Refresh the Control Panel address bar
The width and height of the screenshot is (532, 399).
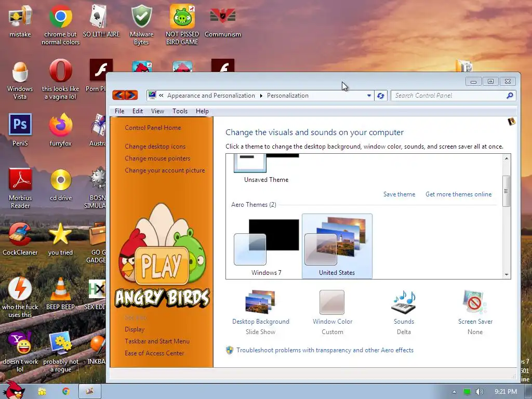click(x=381, y=96)
